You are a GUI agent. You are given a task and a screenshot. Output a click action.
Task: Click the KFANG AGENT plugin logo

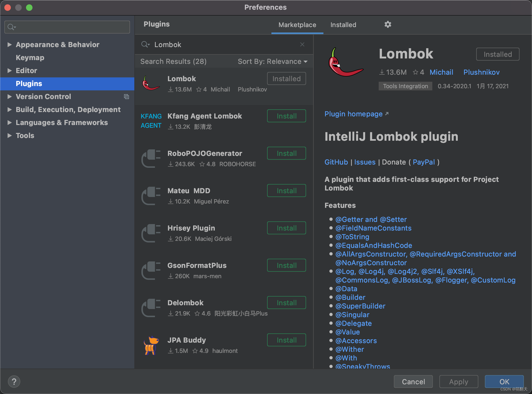pos(151,121)
